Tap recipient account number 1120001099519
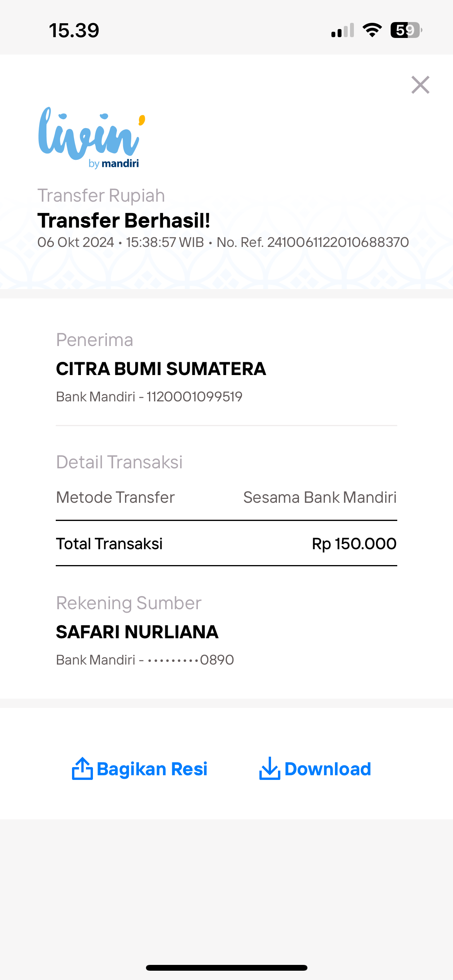Screen dimensions: 453x980 194,397
